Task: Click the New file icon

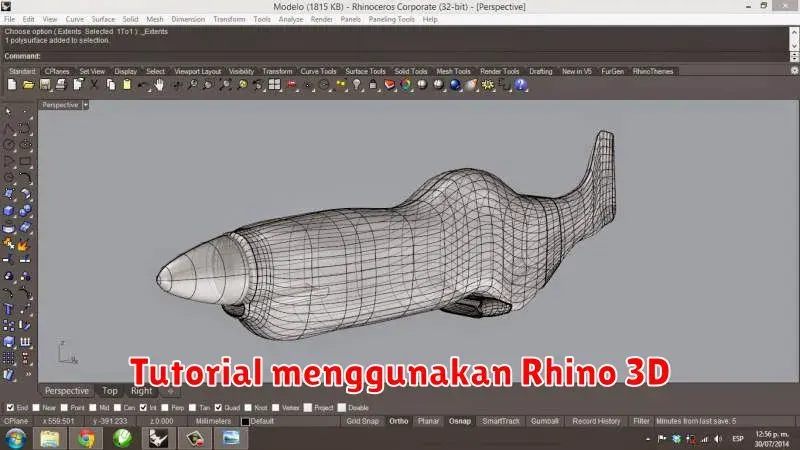Action: (12, 85)
